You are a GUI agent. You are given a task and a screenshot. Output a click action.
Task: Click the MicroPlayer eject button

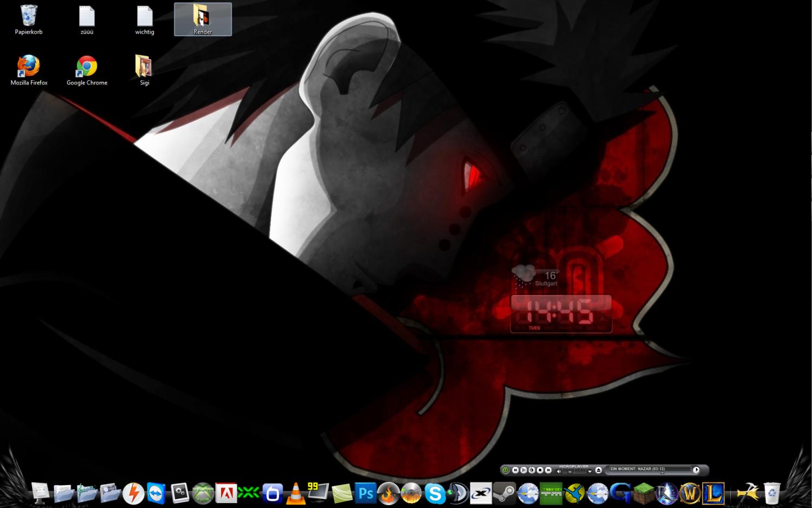(x=598, y=470)
